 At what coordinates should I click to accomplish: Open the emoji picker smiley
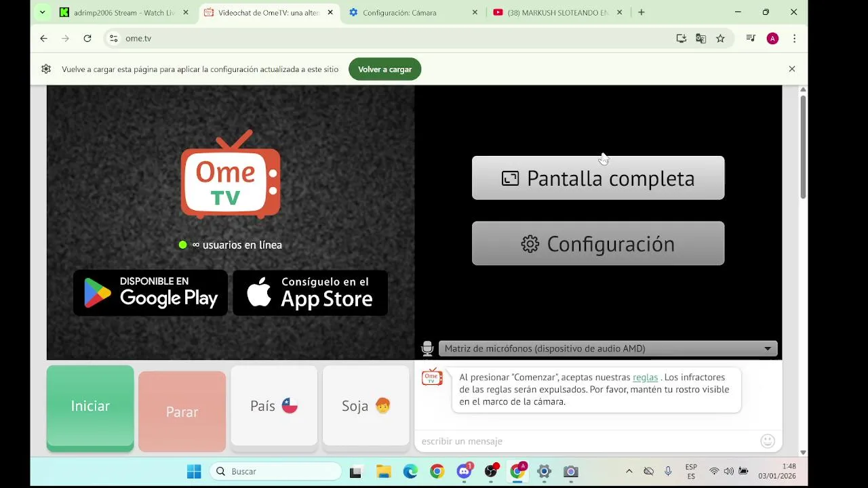tap(768, 441)
